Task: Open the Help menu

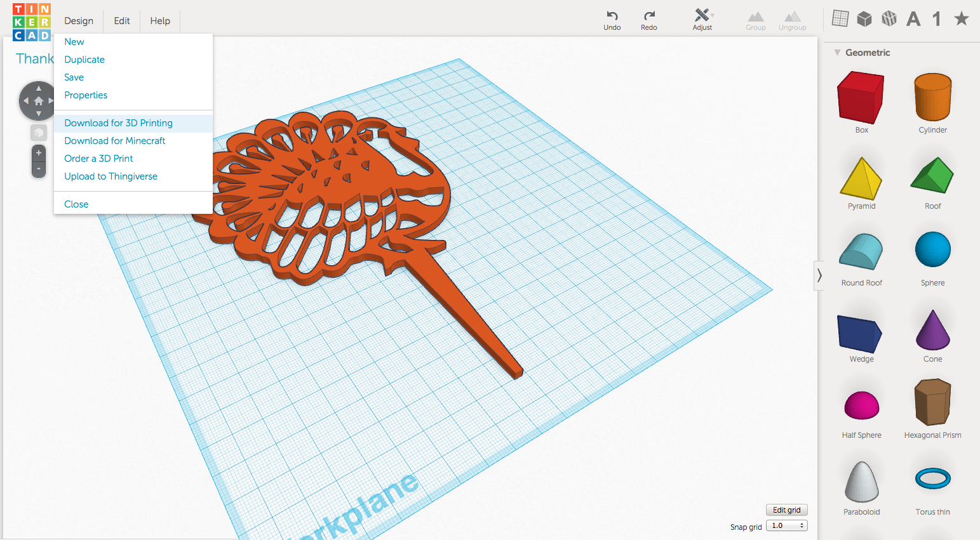Action: pos(159,20)
